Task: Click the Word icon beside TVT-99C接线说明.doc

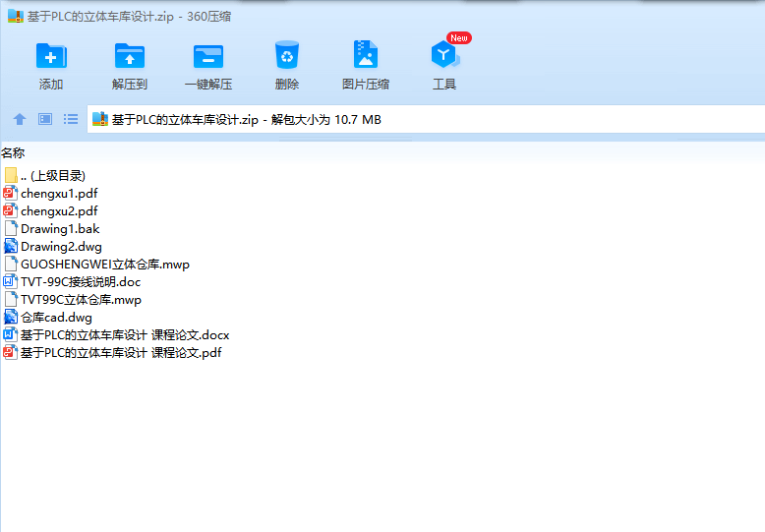Action: 10,281
